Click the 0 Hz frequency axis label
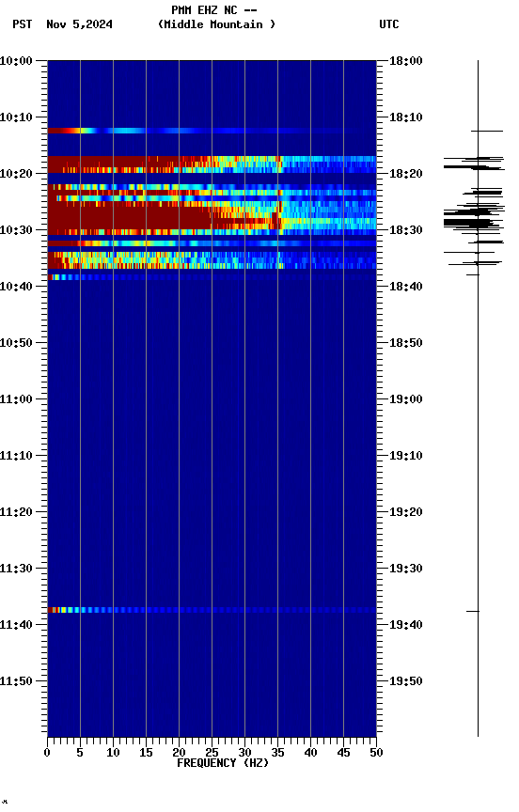519x812 pixels. pos(48,753)
